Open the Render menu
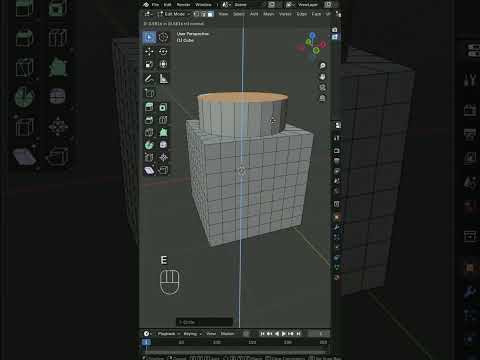 (x=183, y=5)
